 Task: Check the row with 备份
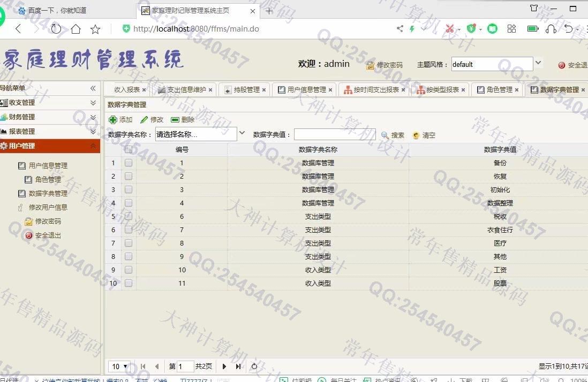129,163
